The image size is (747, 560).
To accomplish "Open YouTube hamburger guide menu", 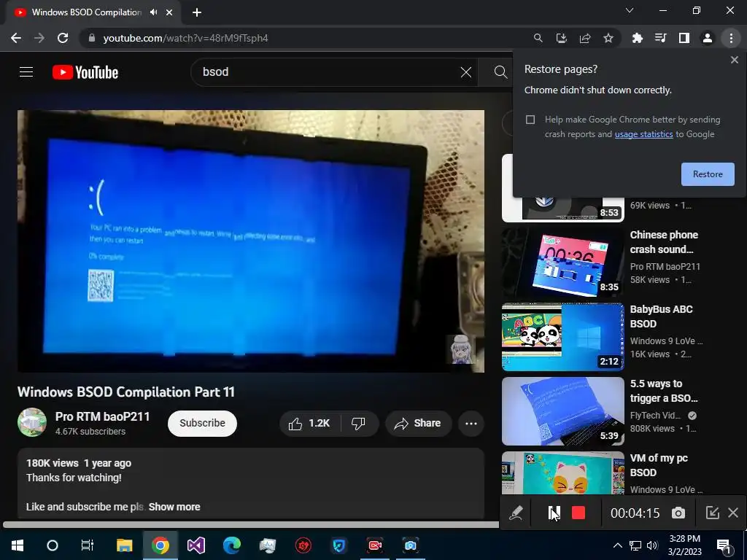I will 26,72.
